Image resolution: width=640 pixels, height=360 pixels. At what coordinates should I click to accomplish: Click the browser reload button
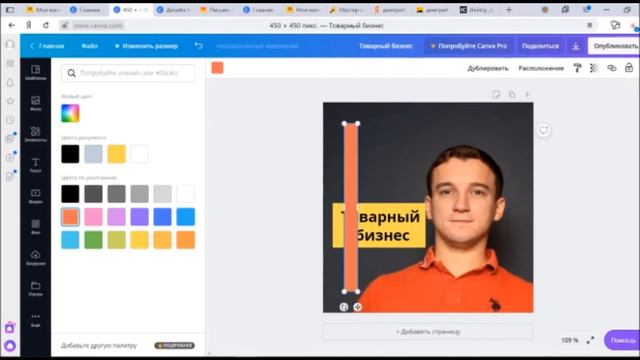click(46, 25)
